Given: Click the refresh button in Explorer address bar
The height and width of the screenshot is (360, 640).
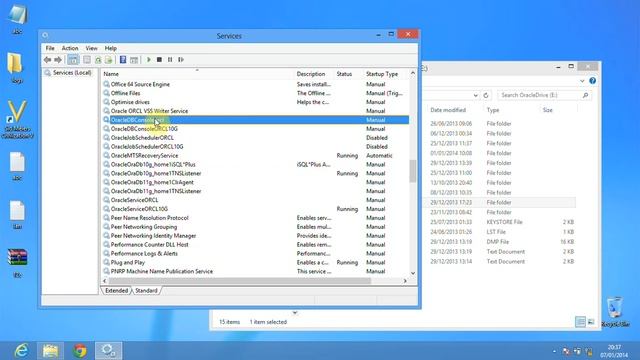Looking at the screenshot, I should [x=486, y=96].
